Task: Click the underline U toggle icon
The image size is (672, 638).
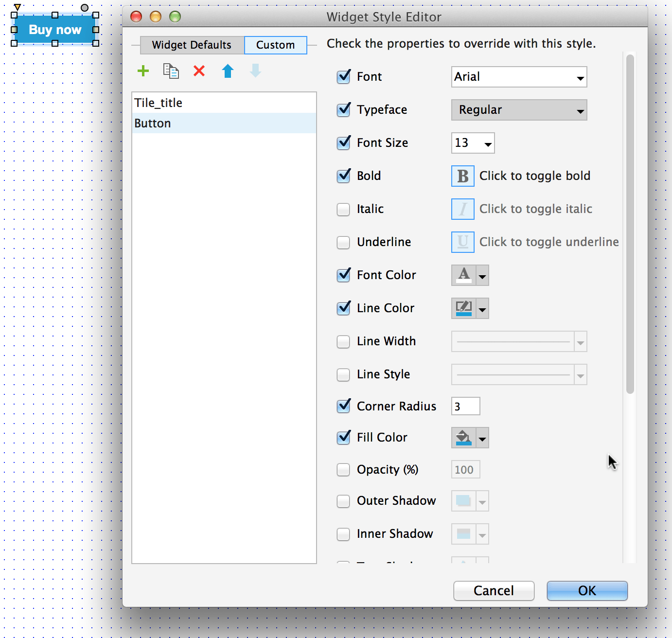Action: [x=463, y=242]
